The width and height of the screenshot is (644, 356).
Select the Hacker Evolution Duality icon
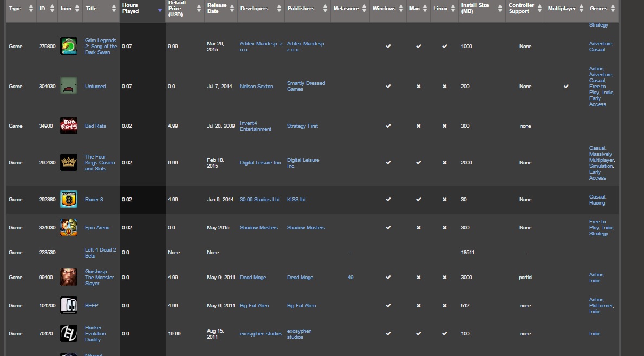click(68, 333)
